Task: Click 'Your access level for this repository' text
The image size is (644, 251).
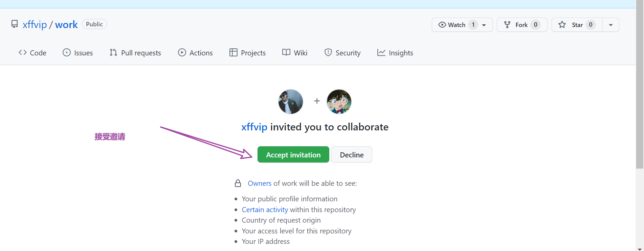Action: (x=297, y=231)
